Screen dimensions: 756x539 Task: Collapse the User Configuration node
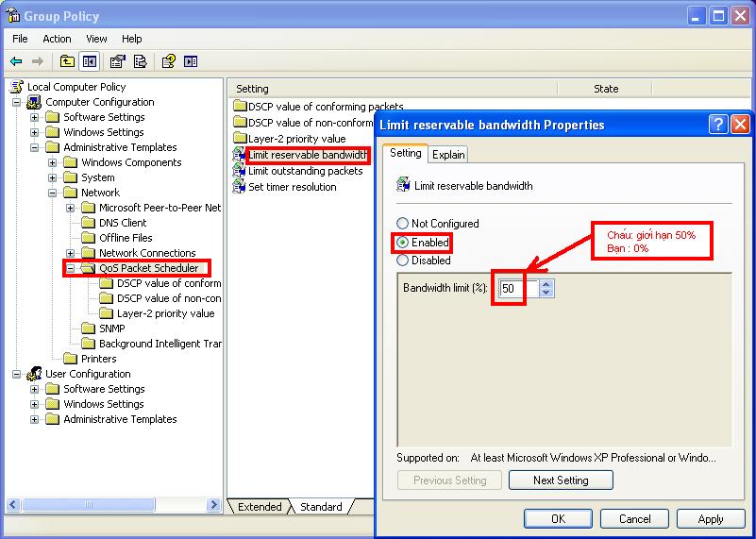[17, 374]
